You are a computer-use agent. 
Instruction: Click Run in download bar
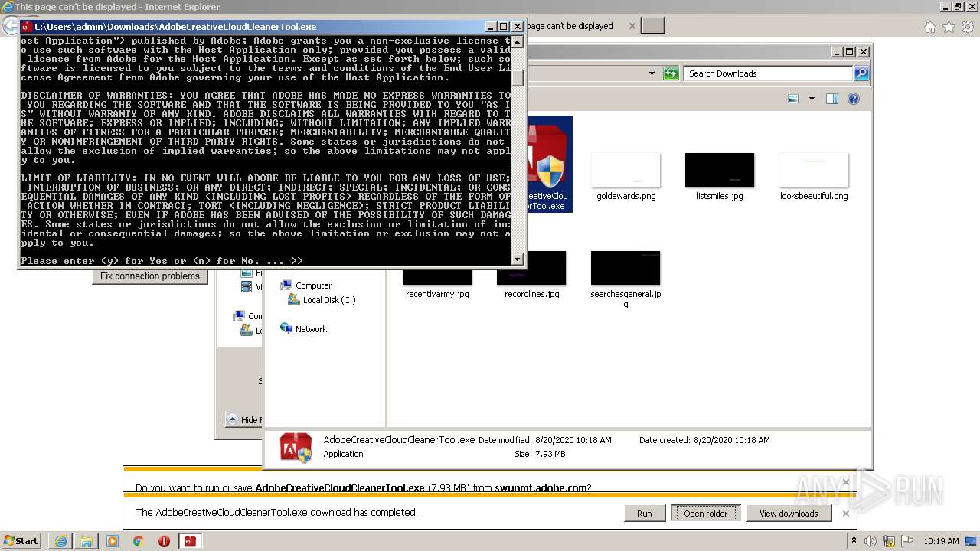click(645, 514)
